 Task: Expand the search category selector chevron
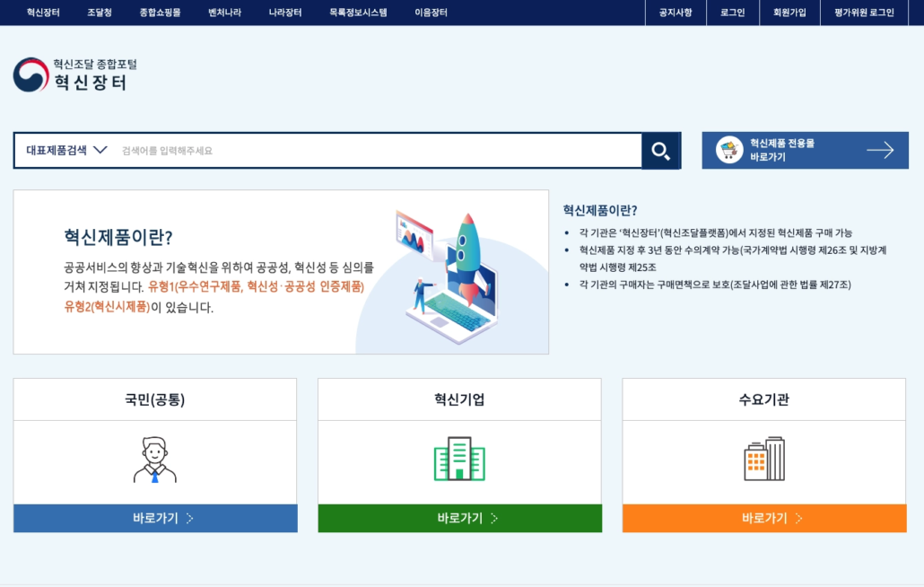[100, 150]
